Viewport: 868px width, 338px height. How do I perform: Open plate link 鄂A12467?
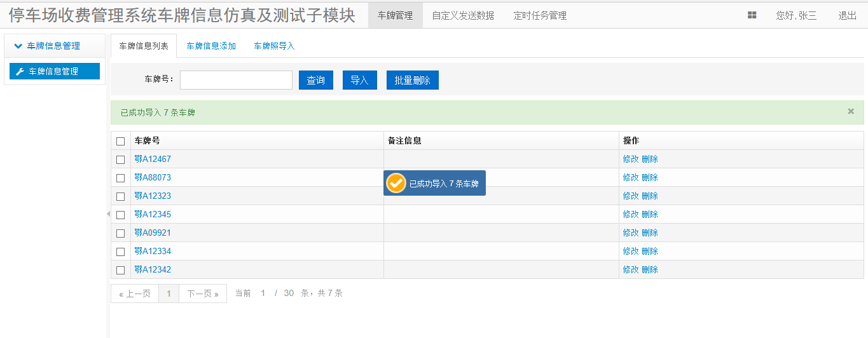coord(153,159)
